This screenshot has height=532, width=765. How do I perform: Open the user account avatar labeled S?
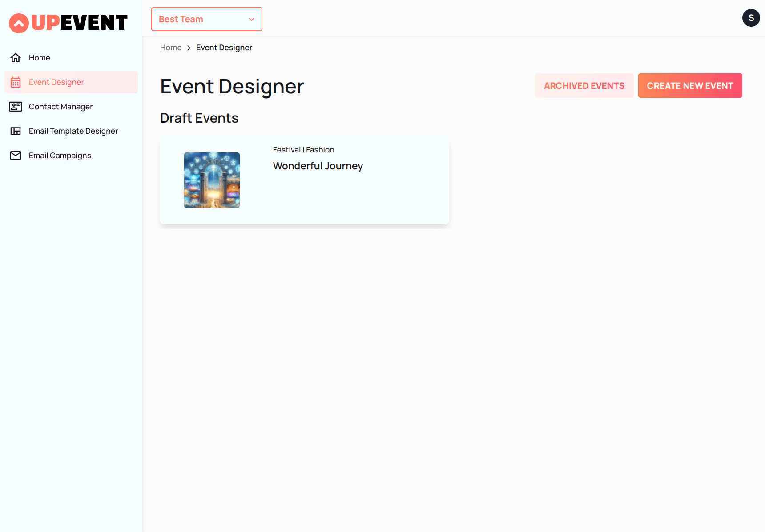point(751,18)
